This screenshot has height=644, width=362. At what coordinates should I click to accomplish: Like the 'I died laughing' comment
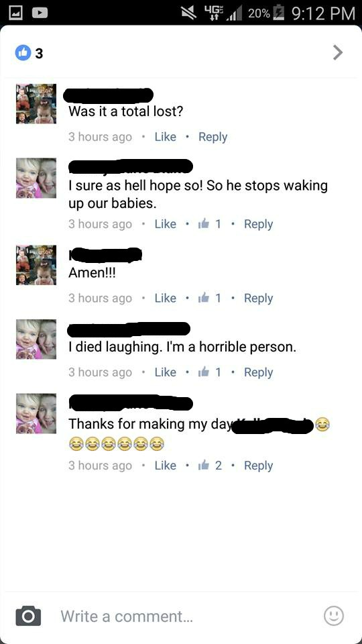tap(165, 372)
